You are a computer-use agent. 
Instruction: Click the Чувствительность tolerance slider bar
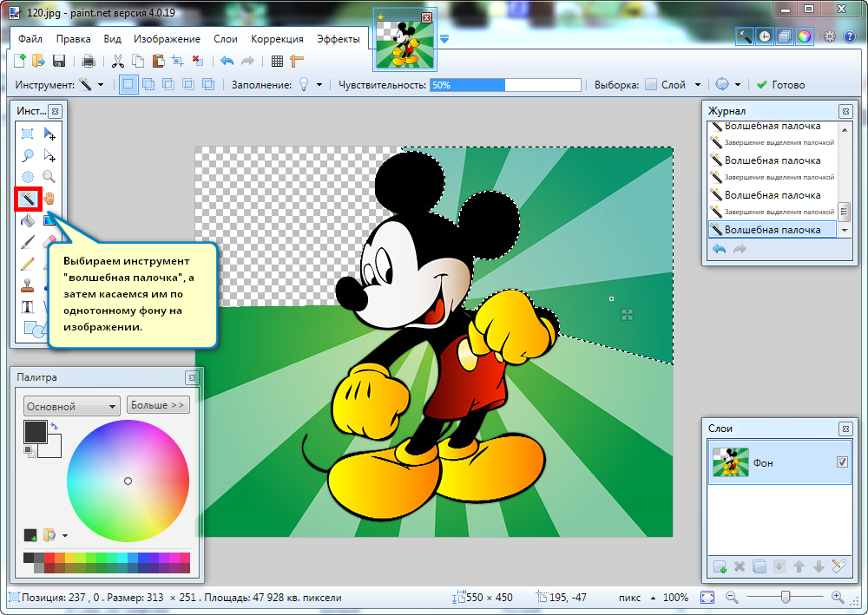[x=505, y=85]
